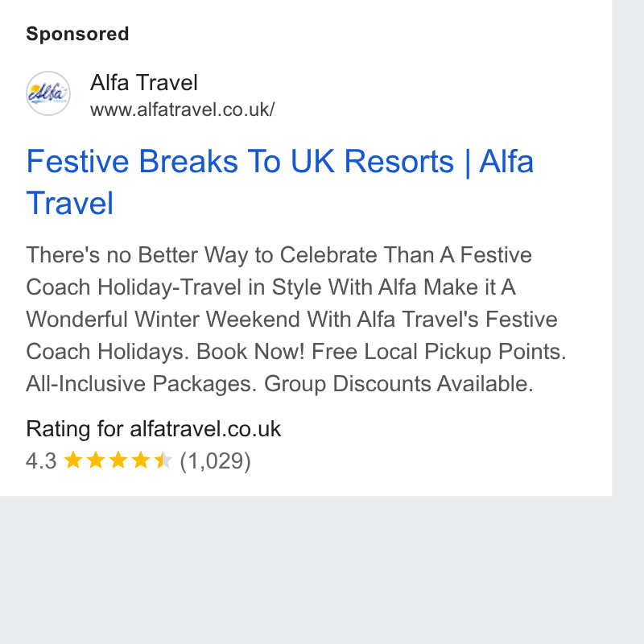644x644 pixels.
Task: Click the second gold rating star
Action: [x=96, y=460]
